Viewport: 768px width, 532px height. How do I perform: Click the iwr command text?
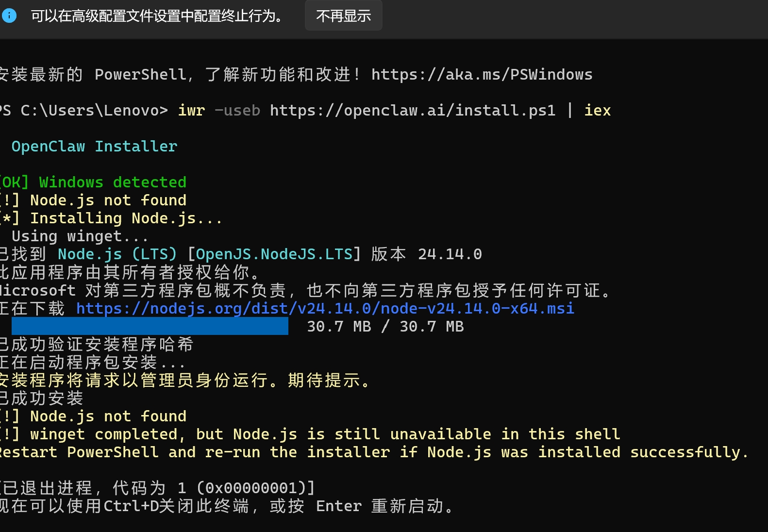(x=191, y=111)
